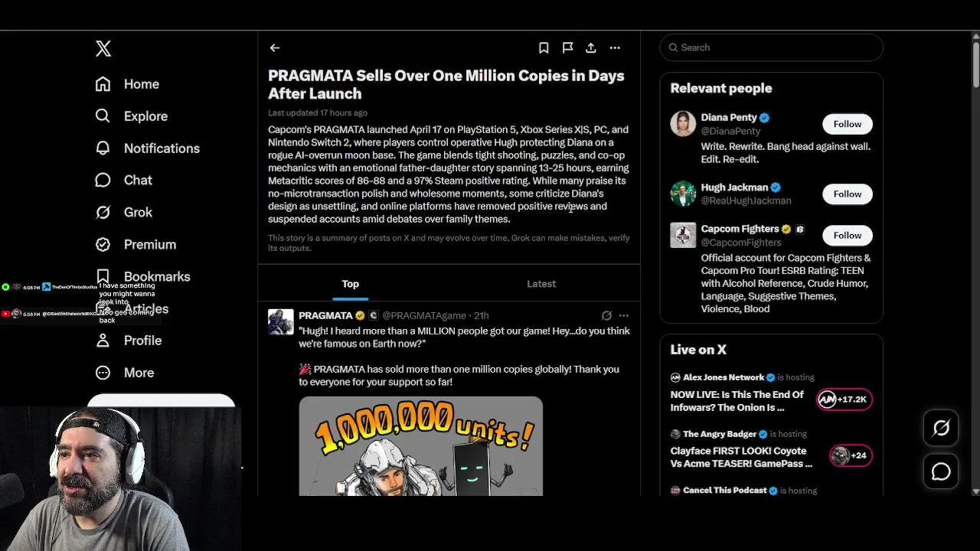Open Cancel This Podcast host link
This screenshot has height=551, width=980.
click(x=724, y=491)
